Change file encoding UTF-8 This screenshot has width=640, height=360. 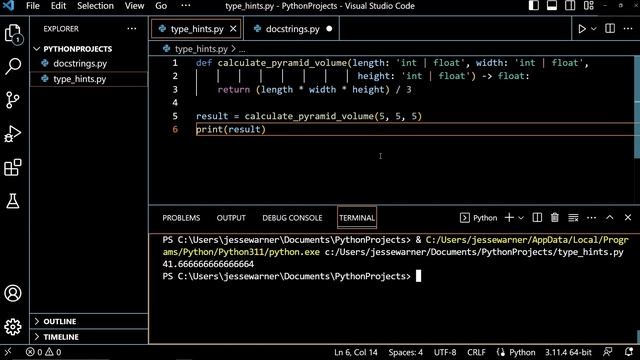pyautogui.click(x=445, y=352)
